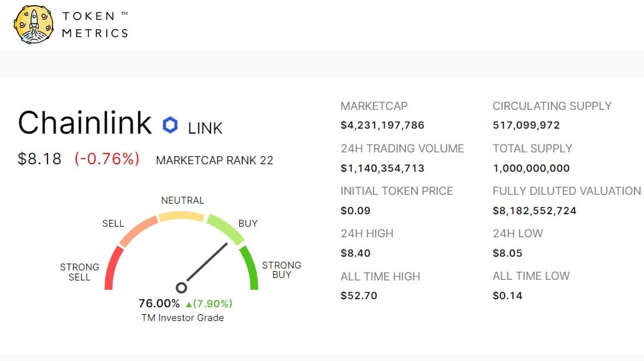Click the 76.00% investor grade value
Viewport: 644px width, 361px height.
pos(159,304)
